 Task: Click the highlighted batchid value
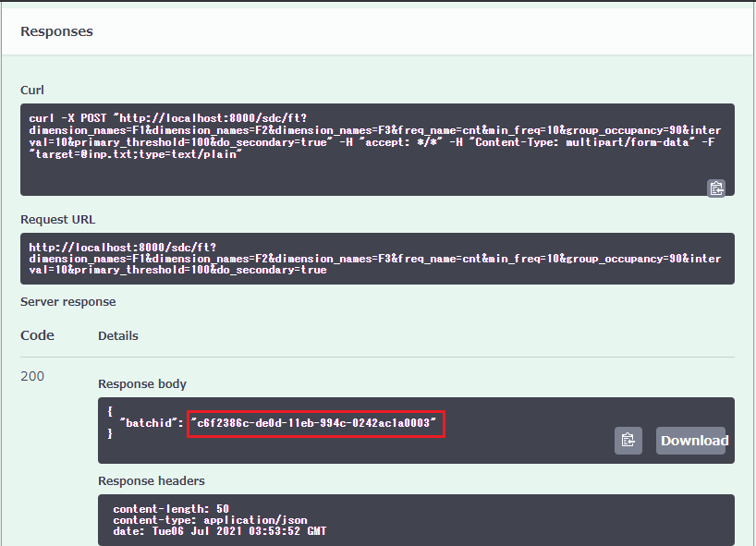pos(314,423)
